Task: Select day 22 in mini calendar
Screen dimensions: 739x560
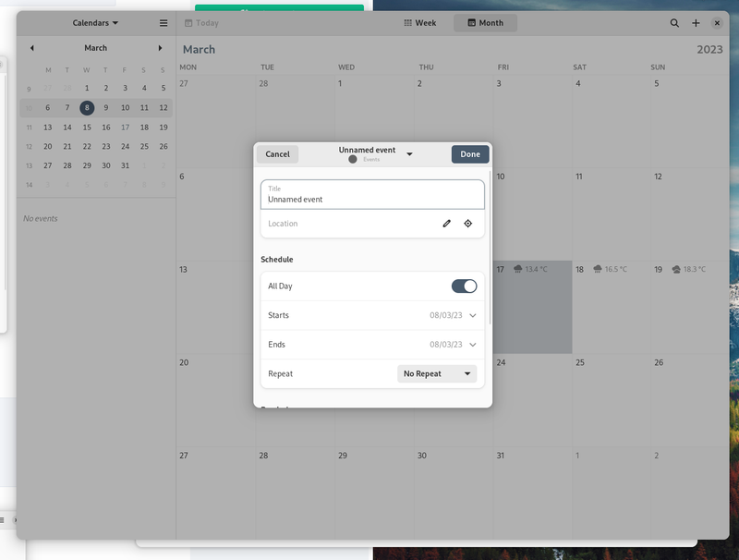Action: pos(87,147)
